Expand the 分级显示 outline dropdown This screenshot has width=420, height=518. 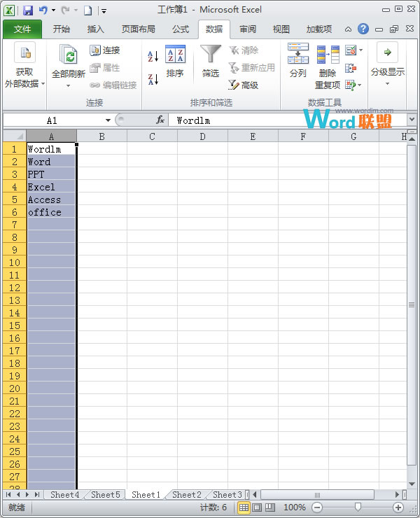pos(387,83)
